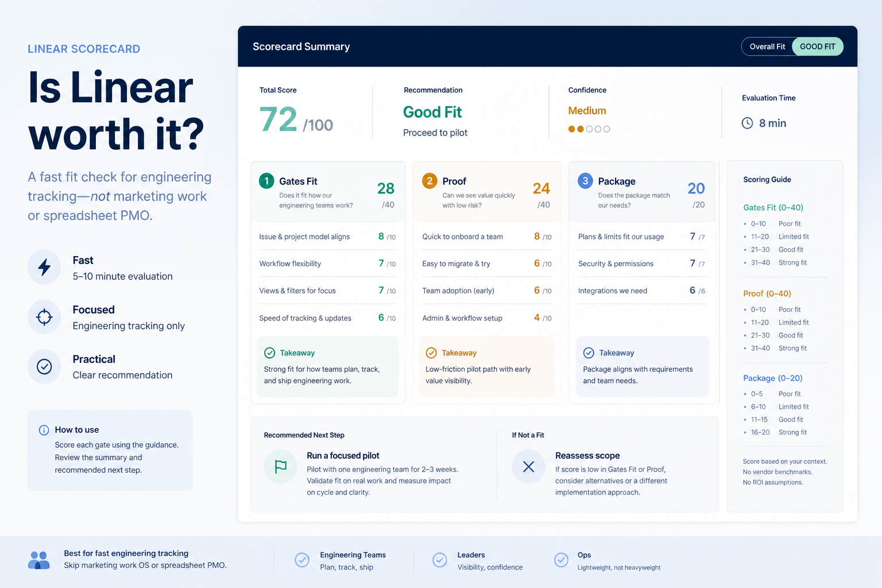Click the check icon beside Engineering Teams
Viewport: 882px width, 588px height.
pos(302,560)
